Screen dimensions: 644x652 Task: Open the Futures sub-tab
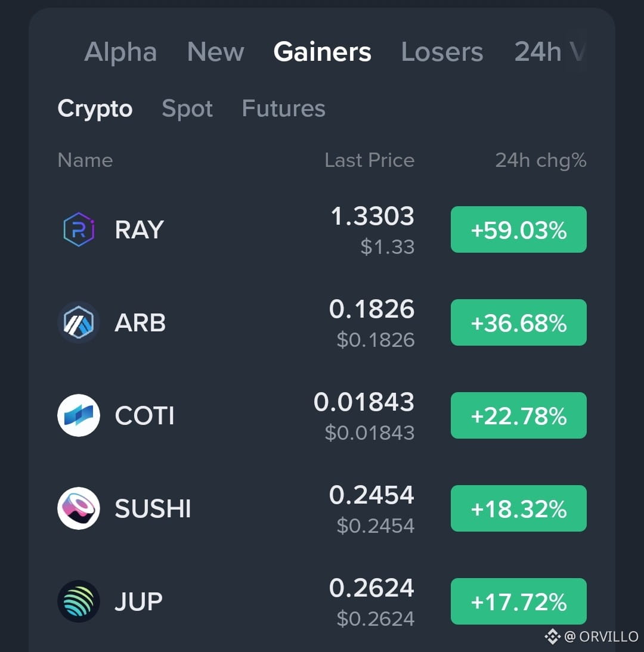point(284,109)
